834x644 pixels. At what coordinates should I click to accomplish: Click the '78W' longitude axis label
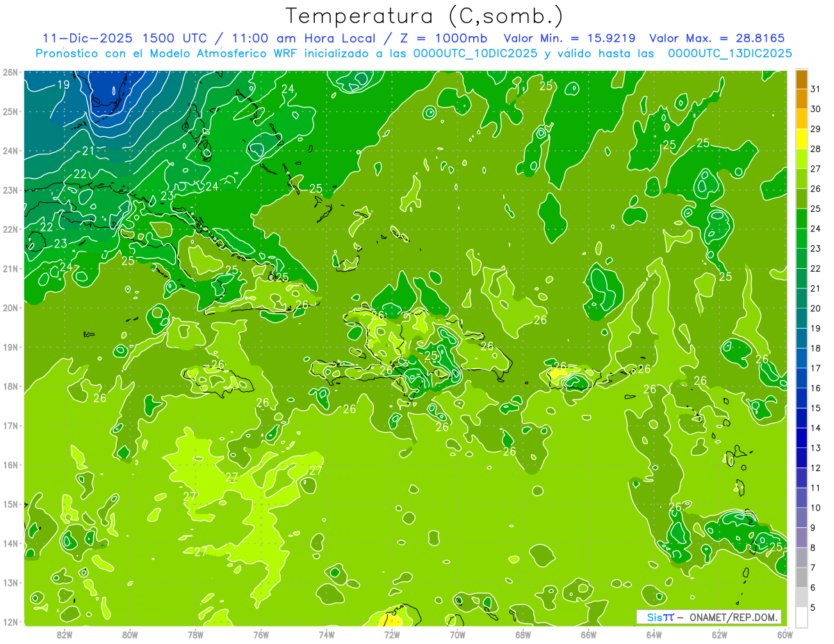(x=195, y=634)
